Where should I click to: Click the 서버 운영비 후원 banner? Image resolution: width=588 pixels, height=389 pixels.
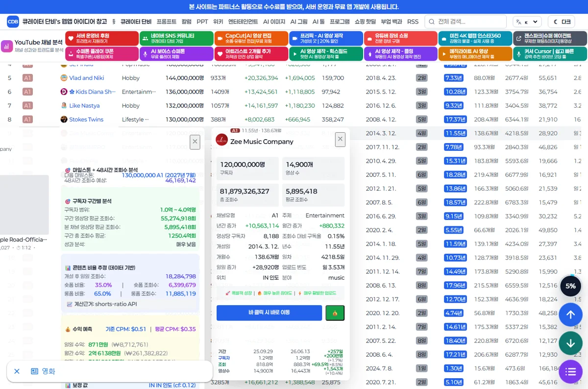[101, 39]
